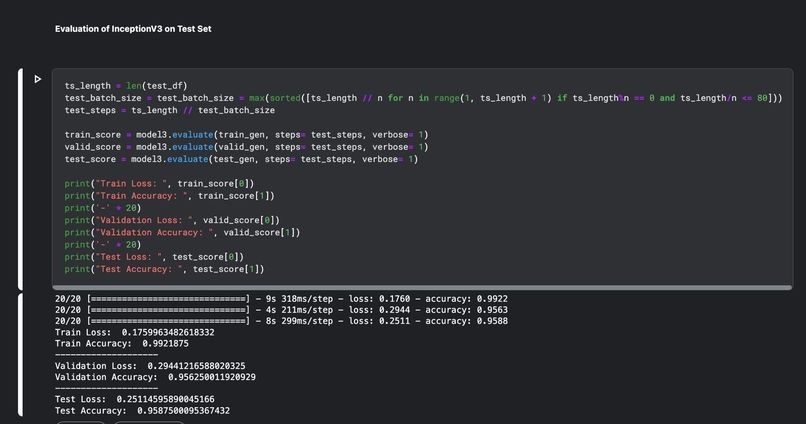Click the print 'Train Loss' code line

pos(159,183)
